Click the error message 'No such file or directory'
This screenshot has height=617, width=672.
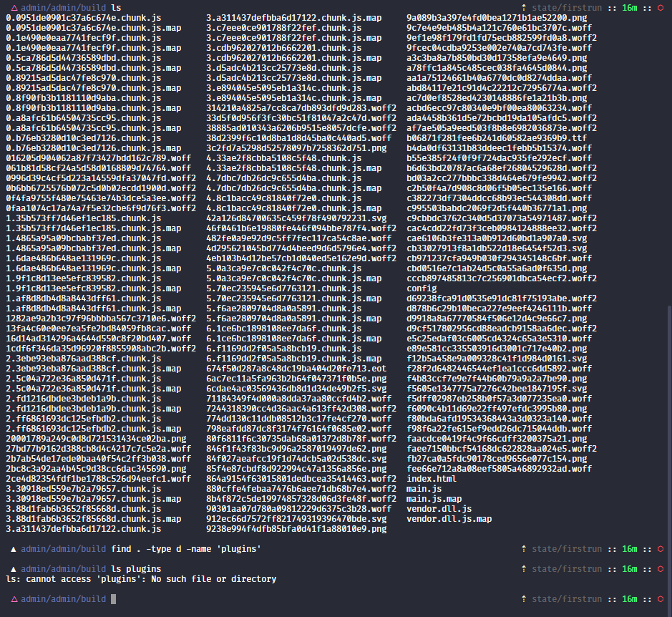tap(213, 579)
